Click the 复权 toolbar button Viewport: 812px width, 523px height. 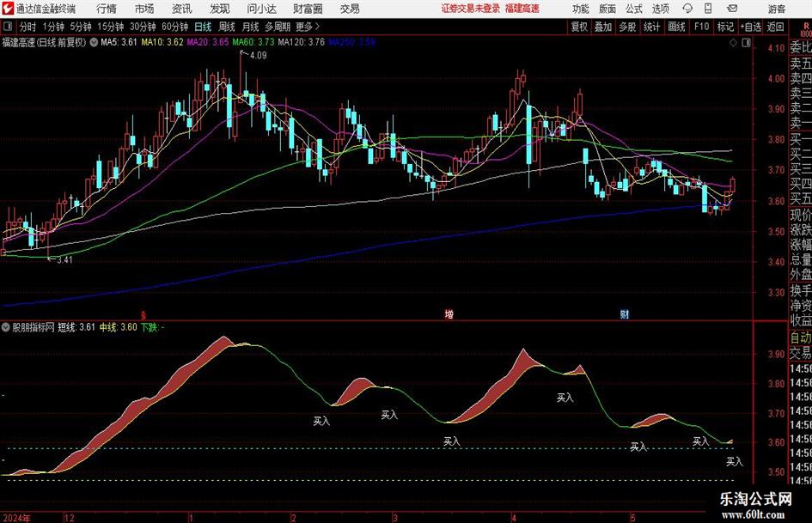[579, 27]
